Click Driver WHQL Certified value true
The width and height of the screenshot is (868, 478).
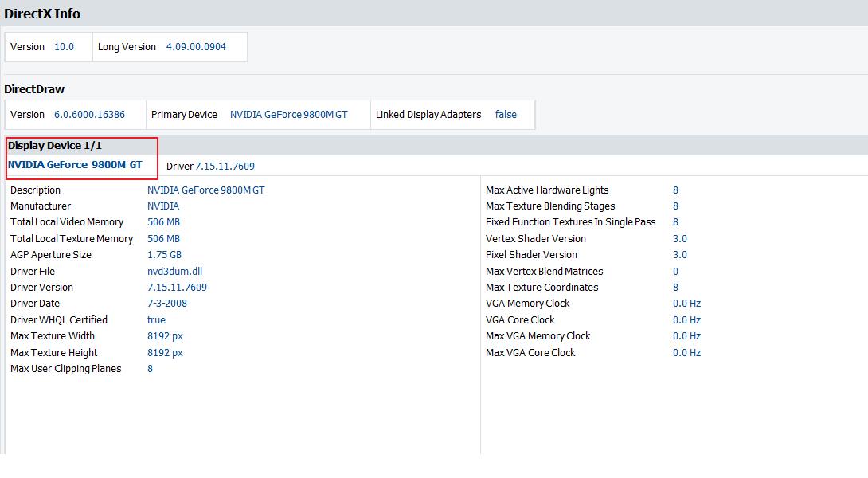(156, 320)
